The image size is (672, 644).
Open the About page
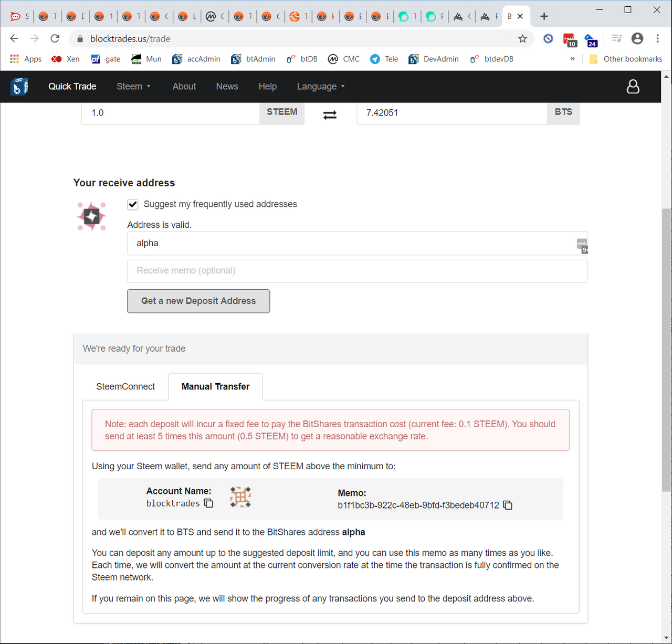pos(184,87)
